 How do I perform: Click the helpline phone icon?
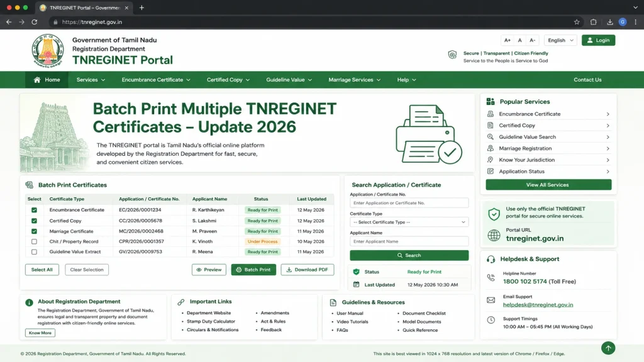[491, 278]
